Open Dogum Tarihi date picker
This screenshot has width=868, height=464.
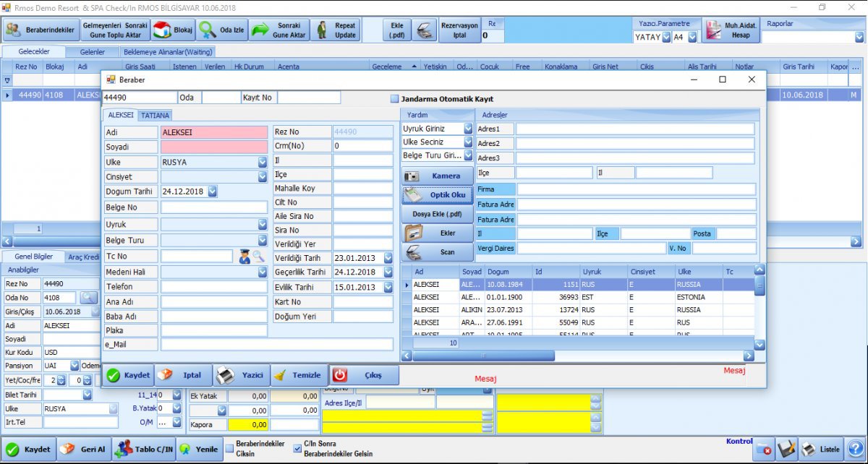[x=212, y=192]
